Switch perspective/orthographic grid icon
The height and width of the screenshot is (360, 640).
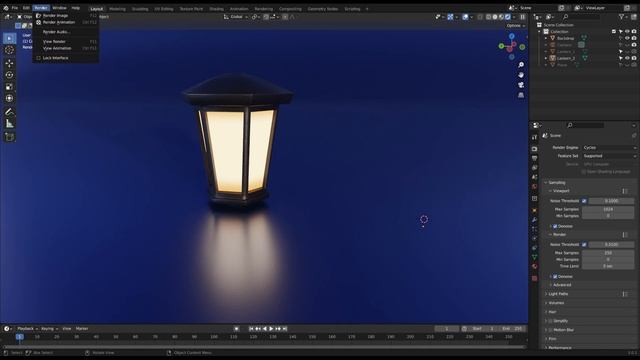click(521, 95)
